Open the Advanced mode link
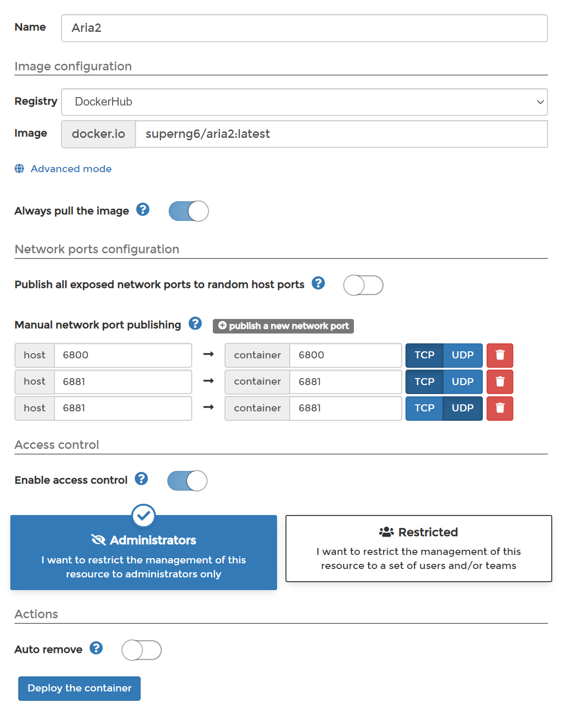Screen dimensions: 563x728 (71, 169)
